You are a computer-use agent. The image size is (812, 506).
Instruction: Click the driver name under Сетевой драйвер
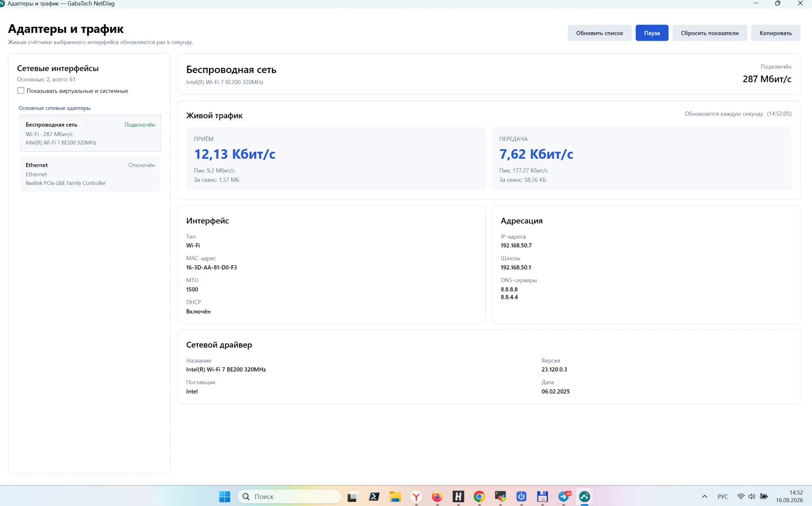226,369
